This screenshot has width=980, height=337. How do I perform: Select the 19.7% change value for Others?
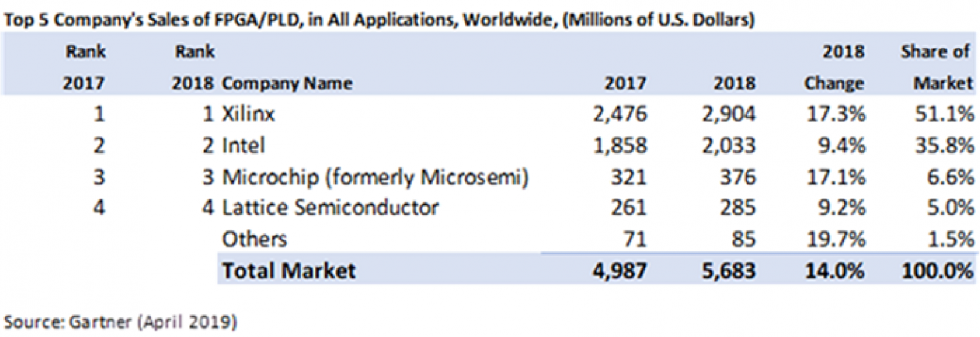pyautogui.click(x=835, y=239)
